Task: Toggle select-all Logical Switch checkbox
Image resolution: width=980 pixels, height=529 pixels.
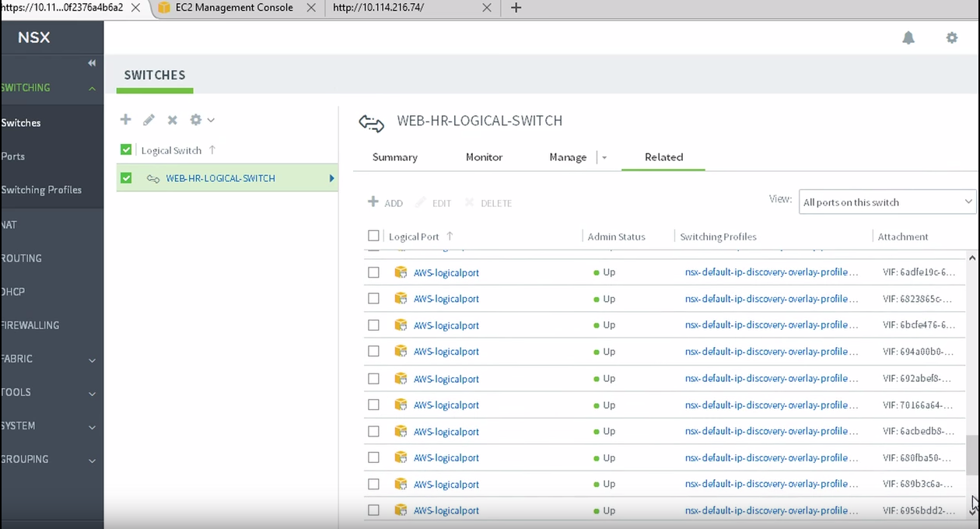Action: (126, 150)
